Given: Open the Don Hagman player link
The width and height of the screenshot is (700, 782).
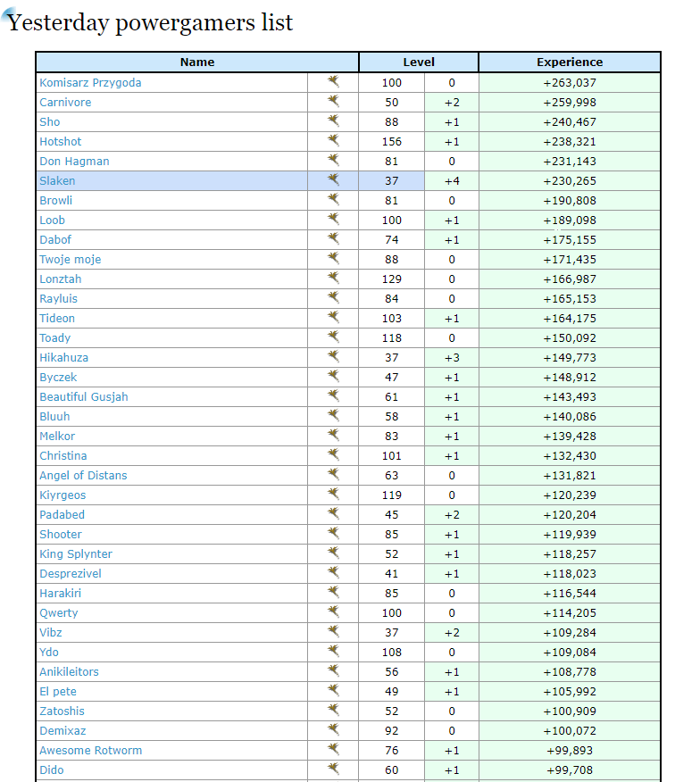Looking at the screenshot, I should point(74,162).
